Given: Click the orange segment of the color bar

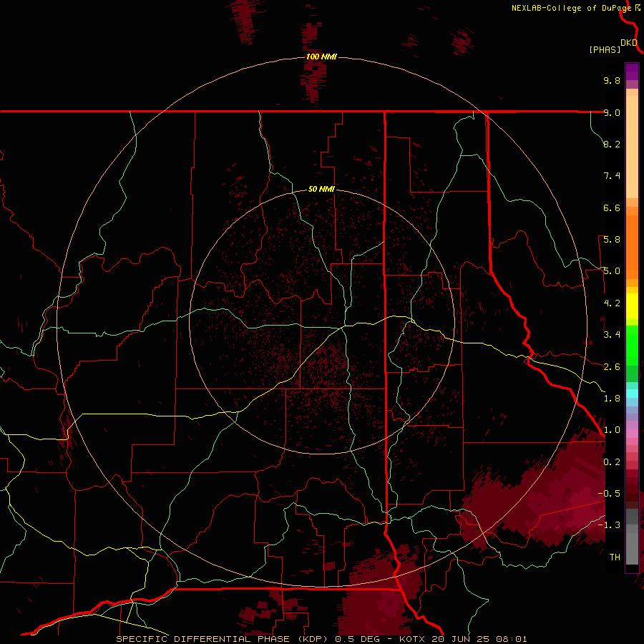Looking at the screenshot, I should click(x=632, y=246).
